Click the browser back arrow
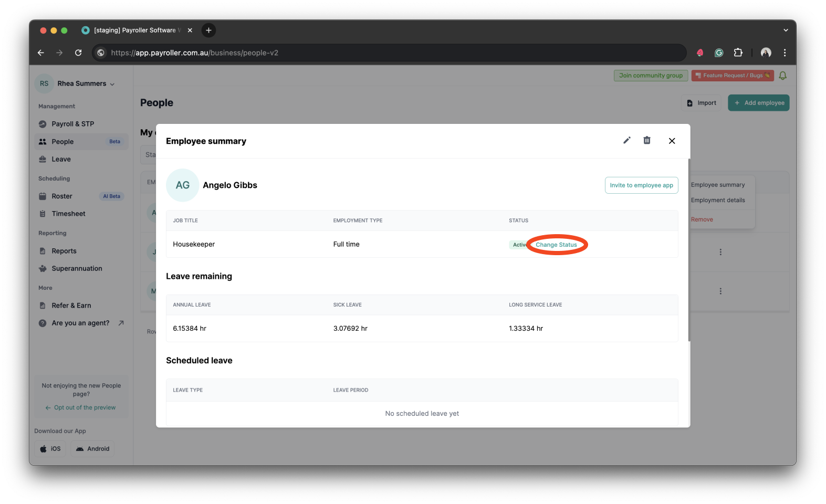Screen dimensions: 826x504 [41, 52]
